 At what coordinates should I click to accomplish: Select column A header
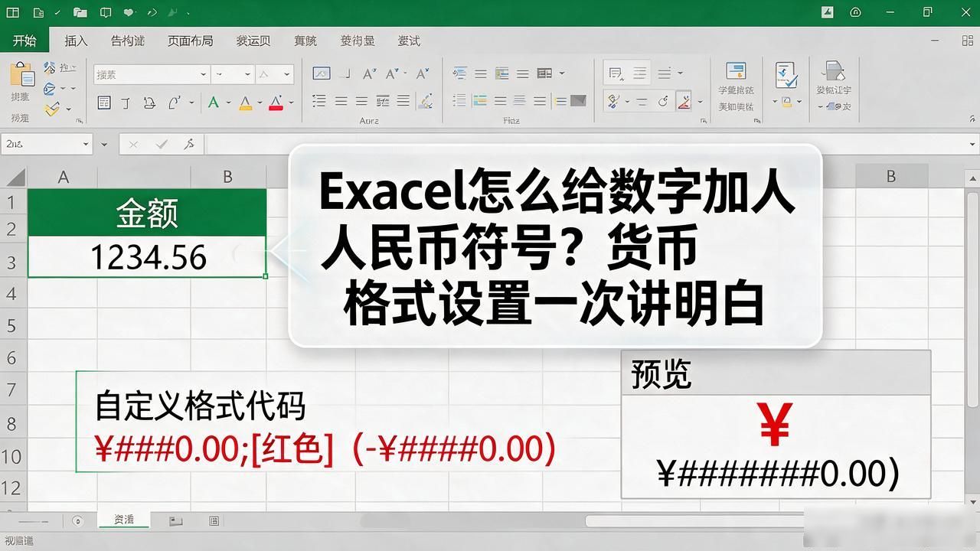[x=63, y=177]
